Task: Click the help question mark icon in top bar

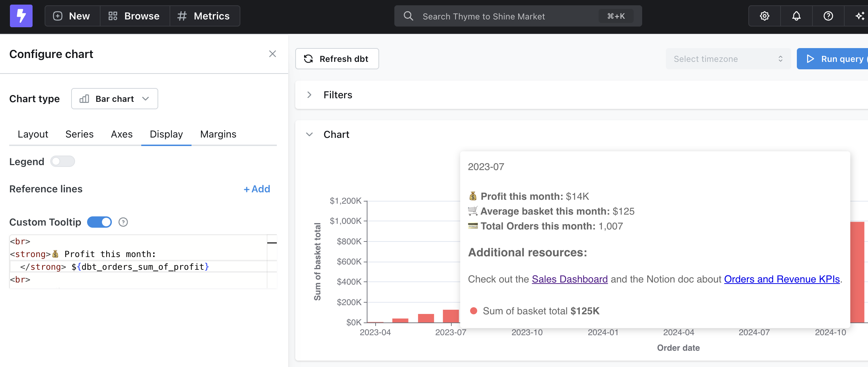Action: [x=828, y=16]
